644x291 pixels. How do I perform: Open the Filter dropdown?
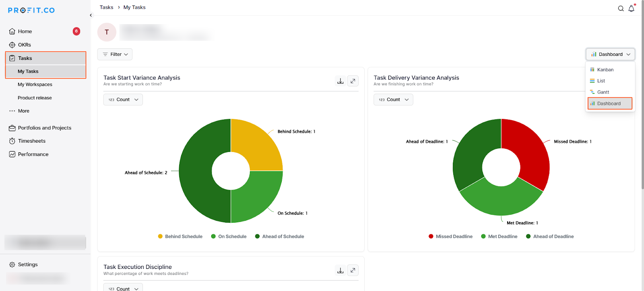tap(115, 54)
